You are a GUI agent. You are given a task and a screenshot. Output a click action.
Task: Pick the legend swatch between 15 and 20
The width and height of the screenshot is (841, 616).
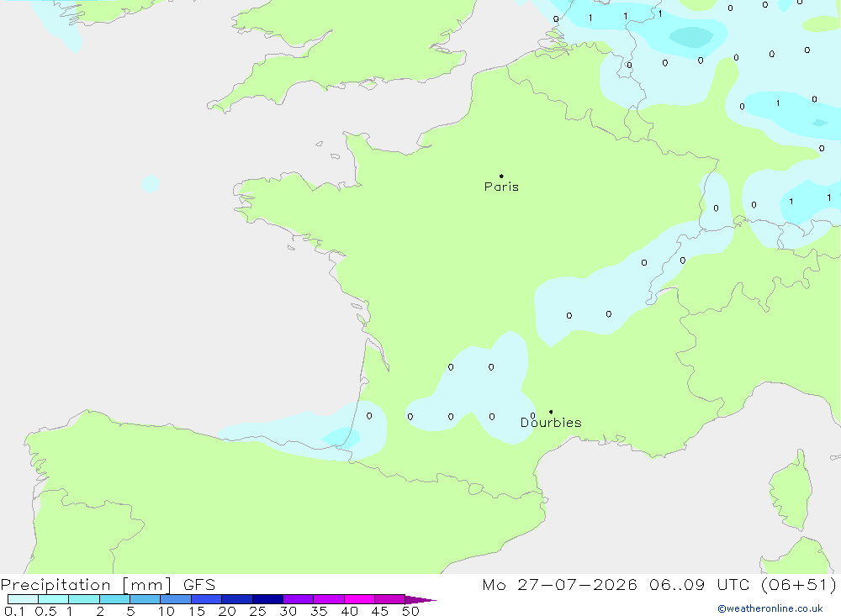[207, 599]
